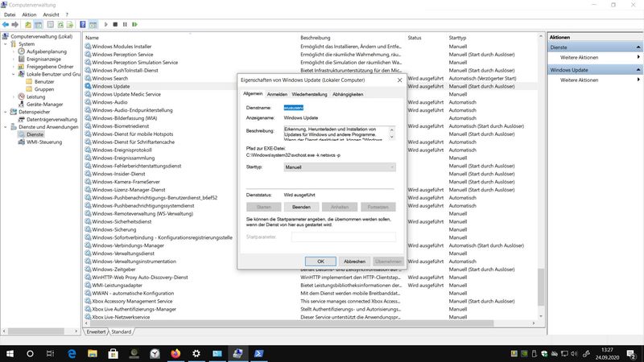Expand the Aufgabenplanung node arrow
644x362 pixels.
click(x=14, y=51)
